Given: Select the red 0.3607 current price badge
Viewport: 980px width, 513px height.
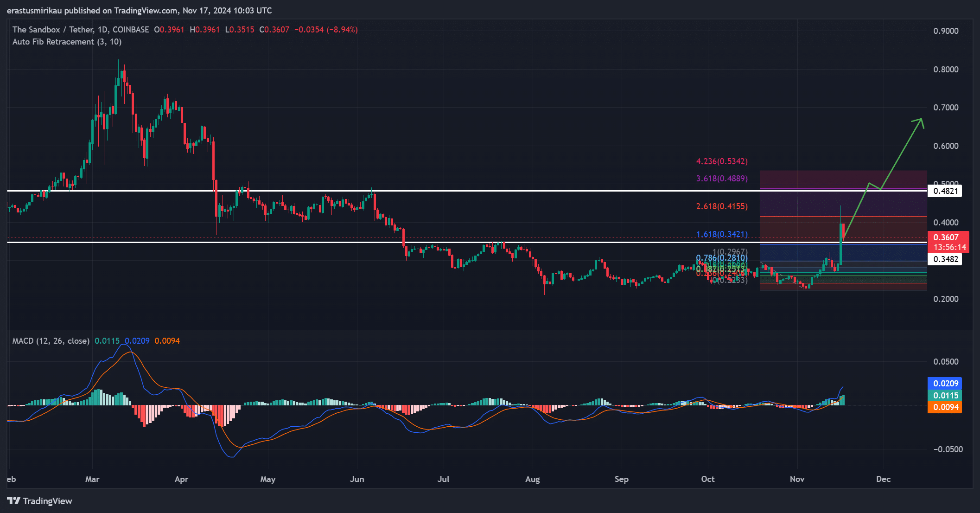Looking at the screenshot, I should (x=947, y=237).
